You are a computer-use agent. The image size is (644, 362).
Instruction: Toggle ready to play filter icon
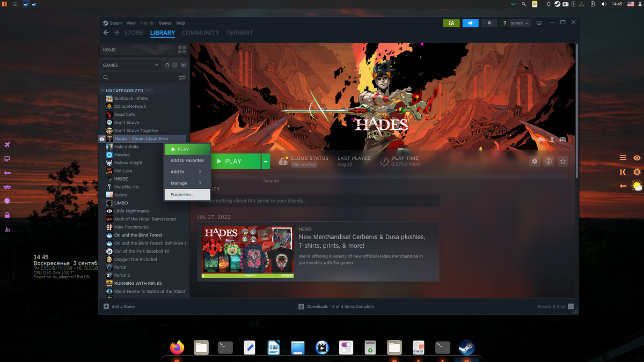click(183, 65)
